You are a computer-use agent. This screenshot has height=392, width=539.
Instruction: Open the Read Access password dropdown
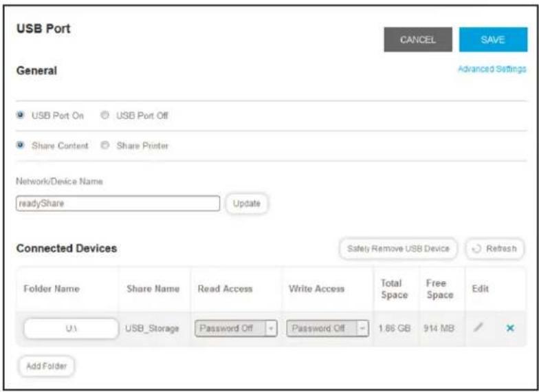tap(236, 329)
